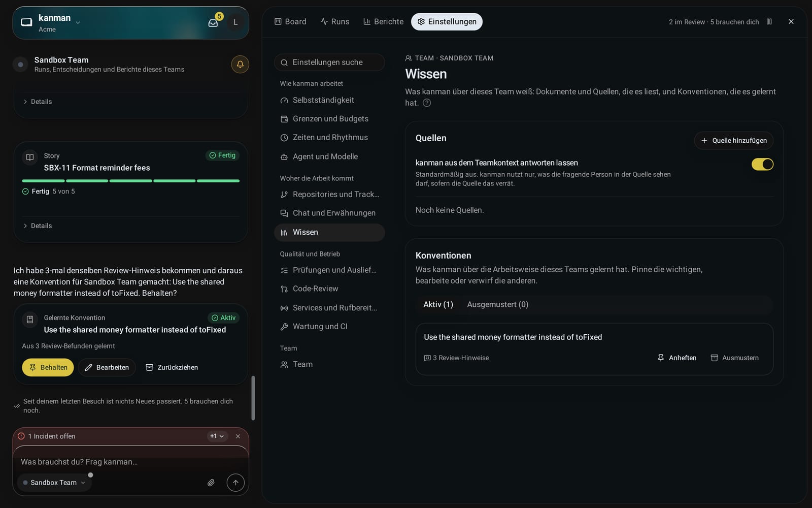Toggle kanman aus dem Teamkontext antworten lassen
This screenshot has width=812, height=508.
point(762,164)
